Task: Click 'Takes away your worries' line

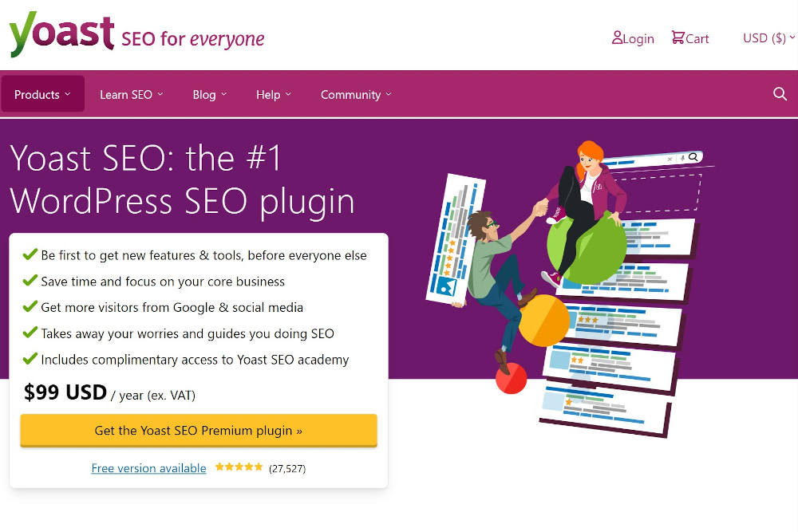Action: pyautogui.click(x=188, y=333)
